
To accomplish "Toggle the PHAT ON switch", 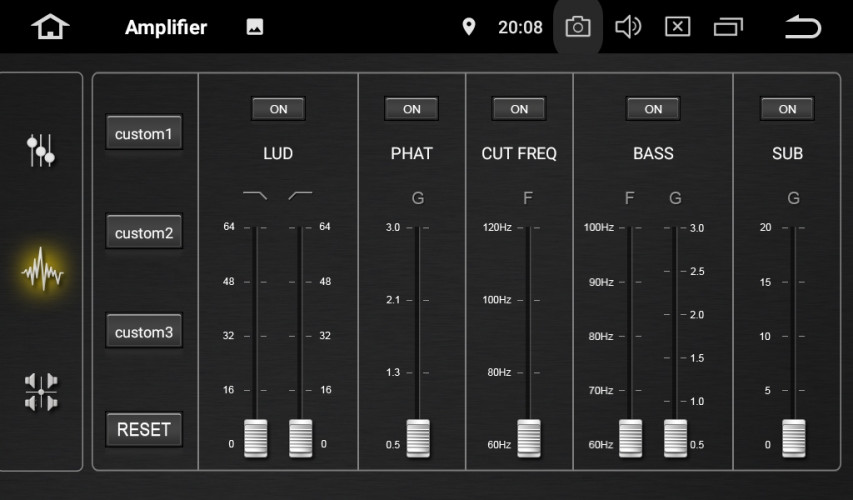I will (x=412, y=109).
